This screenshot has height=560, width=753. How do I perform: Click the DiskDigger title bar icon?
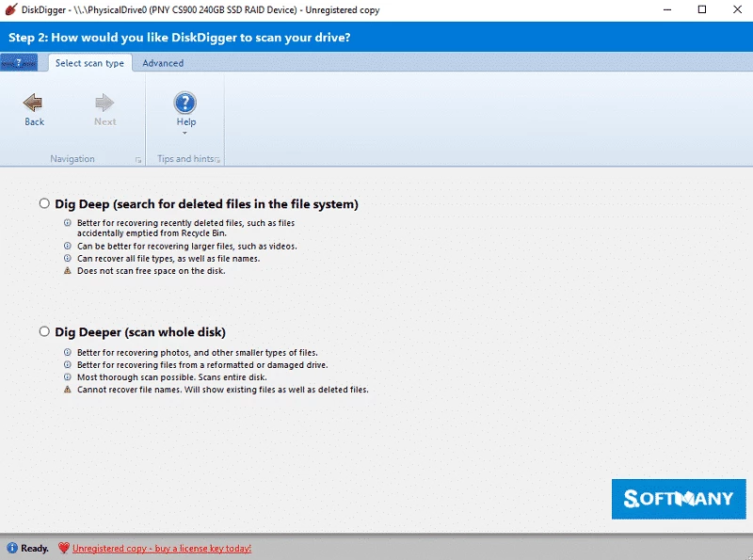10,9
